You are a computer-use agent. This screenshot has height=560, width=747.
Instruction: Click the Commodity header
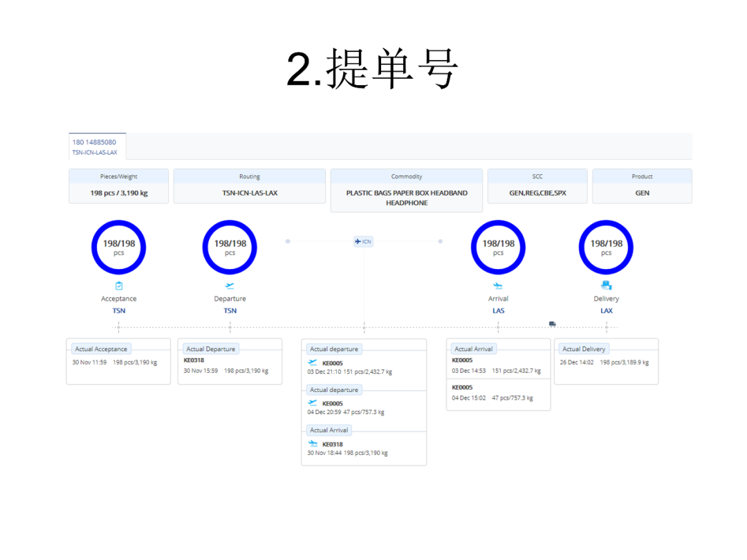(407, 176)
